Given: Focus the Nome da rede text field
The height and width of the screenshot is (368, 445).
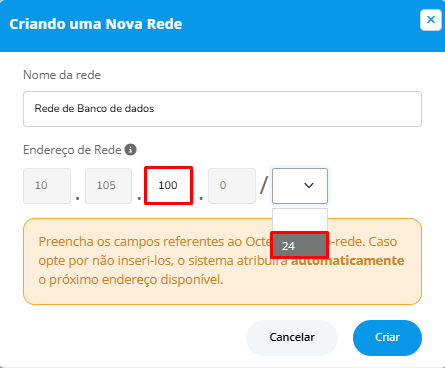Looking at the screenshot, I should (222, 109).
